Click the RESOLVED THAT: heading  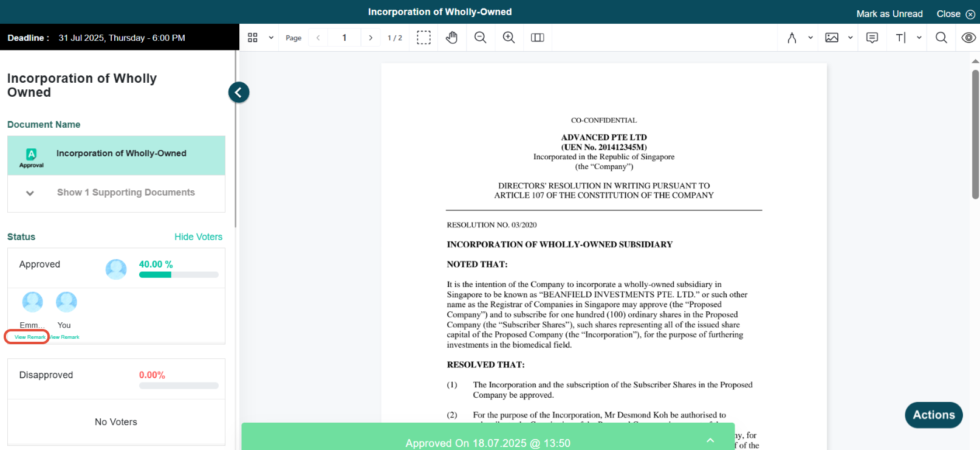(485, 365)
